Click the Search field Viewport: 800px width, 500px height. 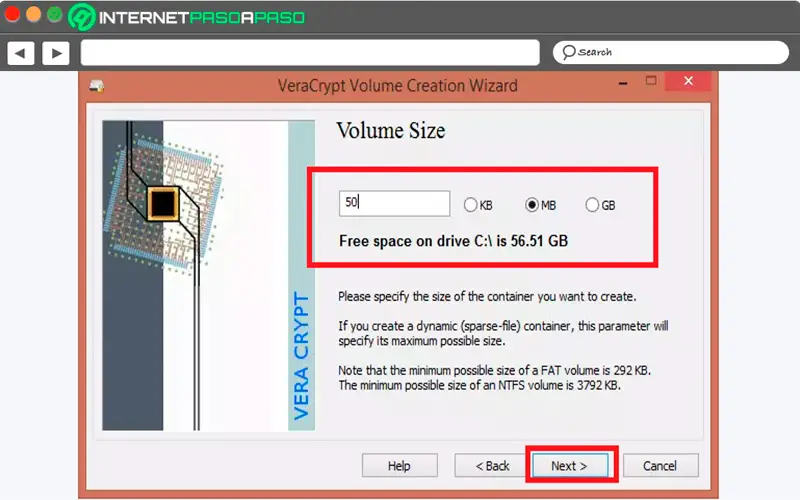(x=671, y=52)
